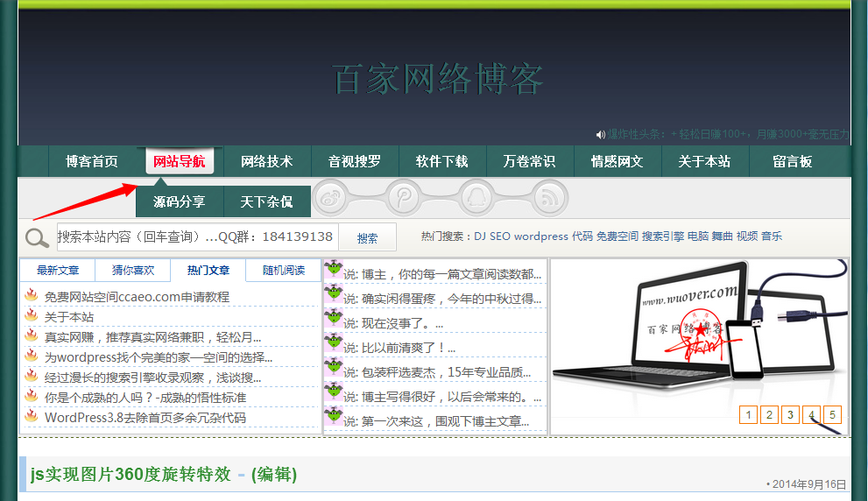The image size is (868, 501).
Task: Switch to the 随机阅读 tab
Action: (284, 270)
